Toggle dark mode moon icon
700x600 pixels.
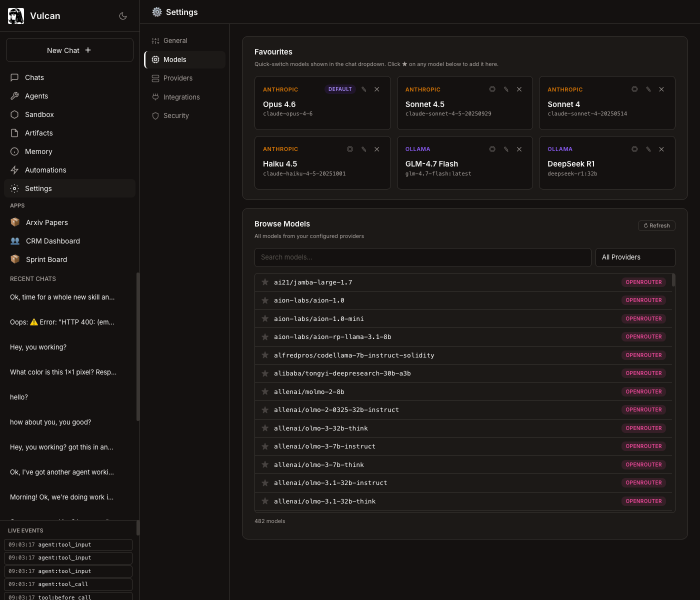tap(123, 16)
